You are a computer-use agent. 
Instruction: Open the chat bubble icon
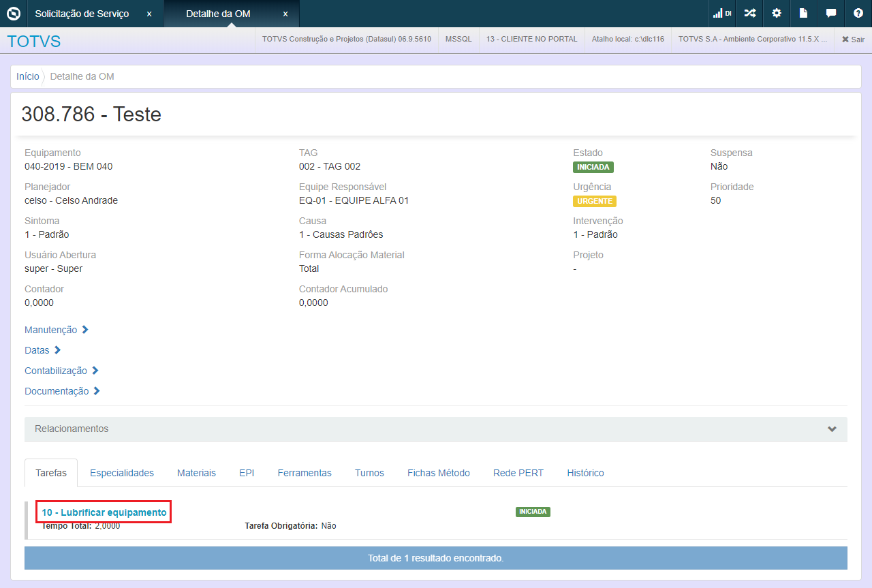click(831, 13)
